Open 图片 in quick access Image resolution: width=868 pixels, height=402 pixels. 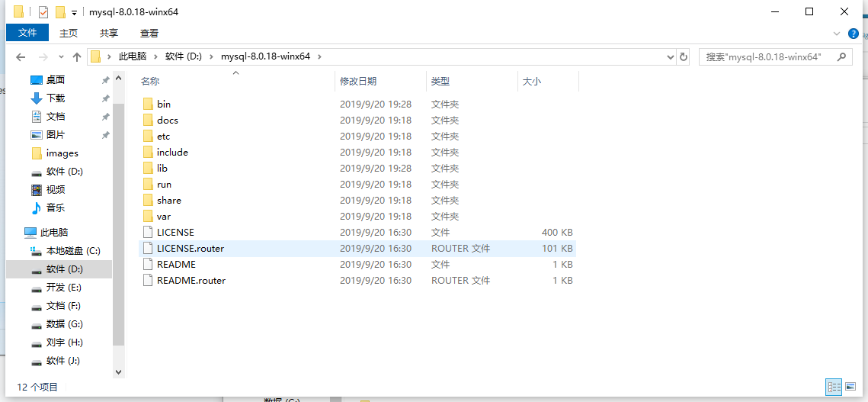coord(56,135)
